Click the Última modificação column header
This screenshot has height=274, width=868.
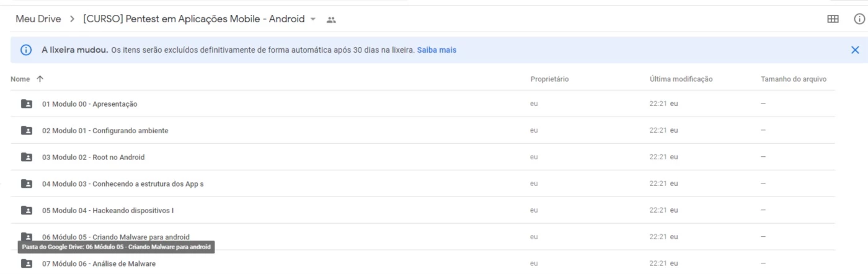(681, 79)
